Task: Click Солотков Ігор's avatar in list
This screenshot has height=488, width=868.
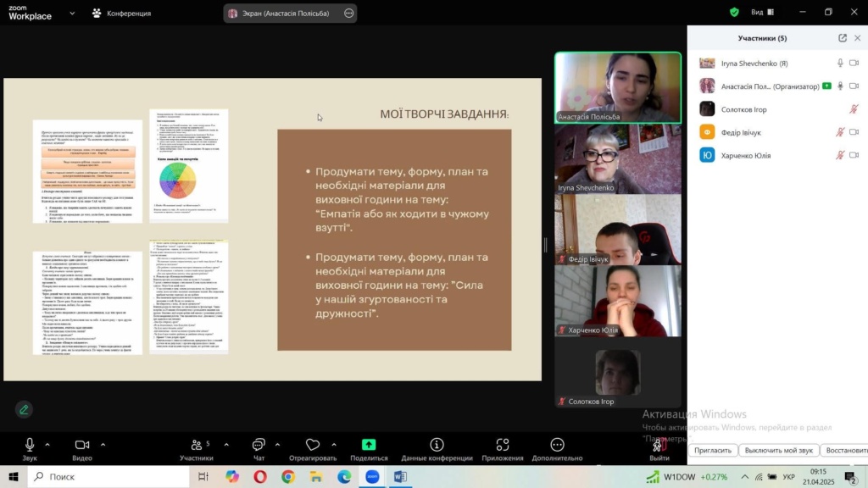Action: (707, 109)
